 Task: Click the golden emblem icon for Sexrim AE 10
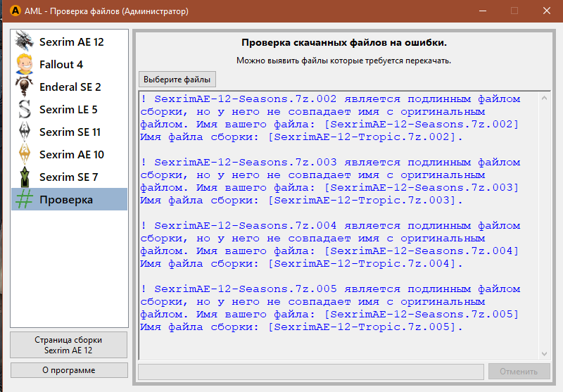[25, 154]
